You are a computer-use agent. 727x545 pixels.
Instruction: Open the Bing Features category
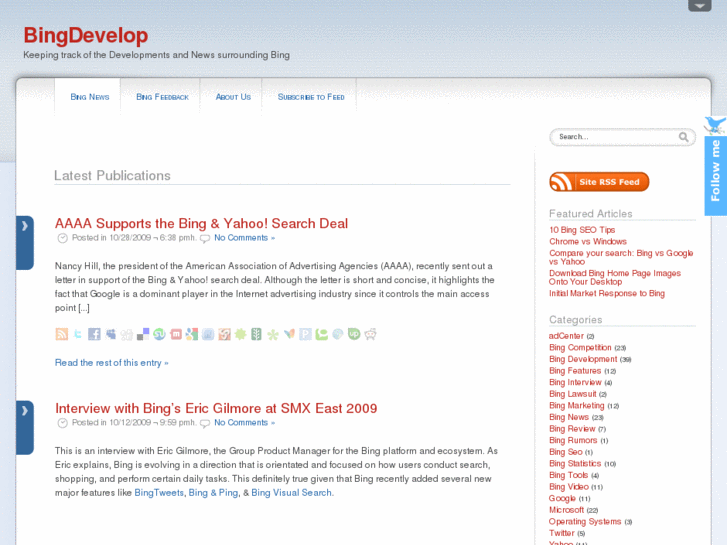tap(575, 371)
